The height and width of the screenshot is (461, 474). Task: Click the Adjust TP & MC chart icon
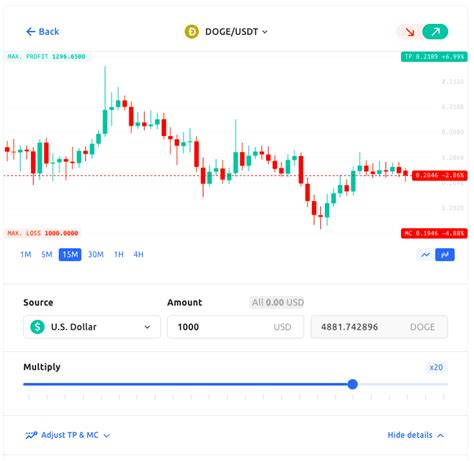31,435
